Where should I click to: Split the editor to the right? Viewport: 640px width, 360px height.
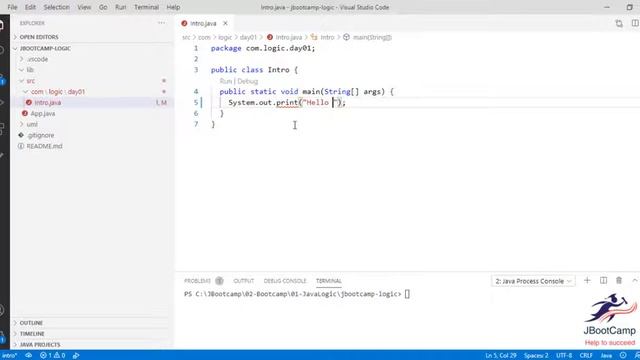pyautogui.click(x=635, y=23)
